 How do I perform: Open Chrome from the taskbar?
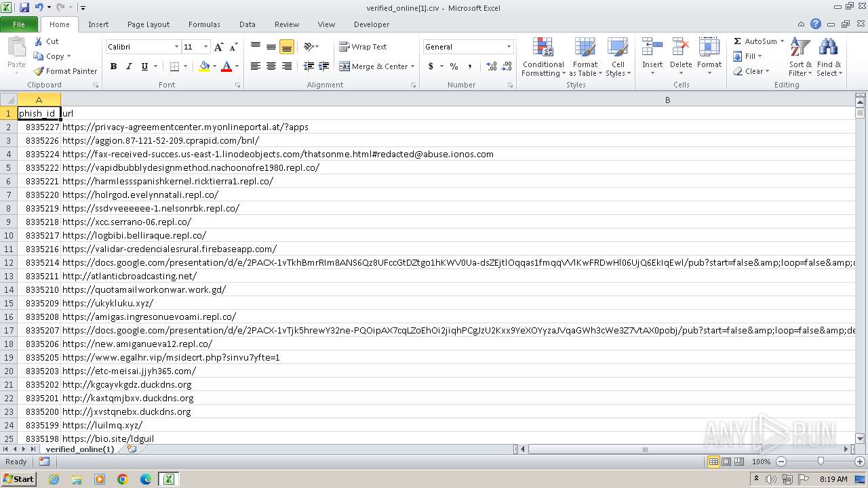point(123,479)
